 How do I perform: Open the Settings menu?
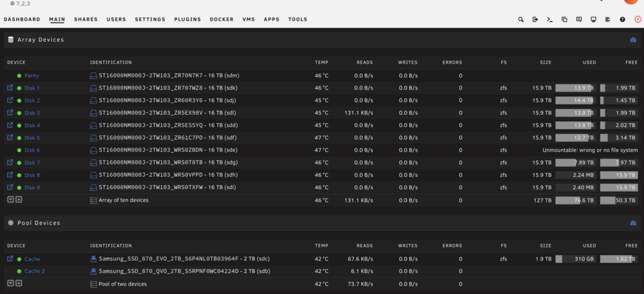(150, 19)
